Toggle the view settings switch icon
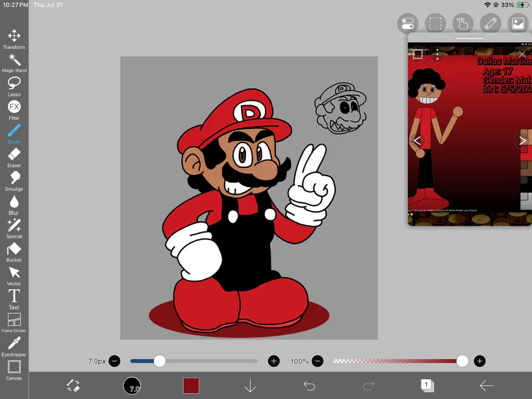 (408, 24)
